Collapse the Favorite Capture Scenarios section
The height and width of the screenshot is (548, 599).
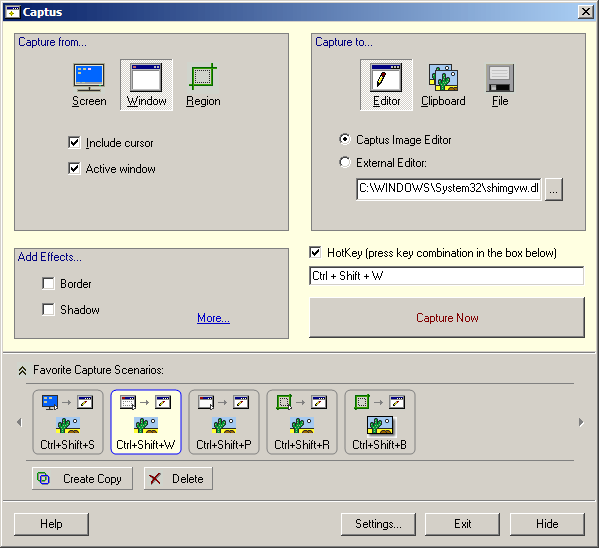point(22,370)
